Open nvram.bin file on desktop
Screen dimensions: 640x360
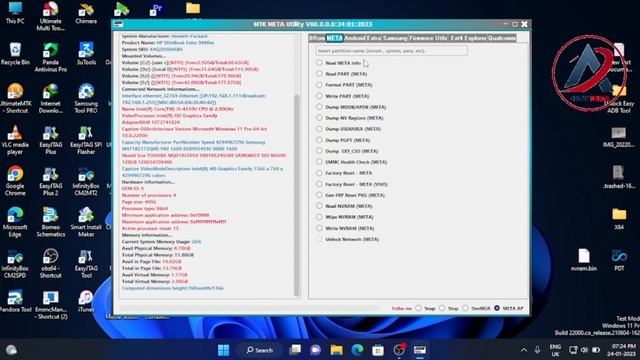click(x=584, y=260)
